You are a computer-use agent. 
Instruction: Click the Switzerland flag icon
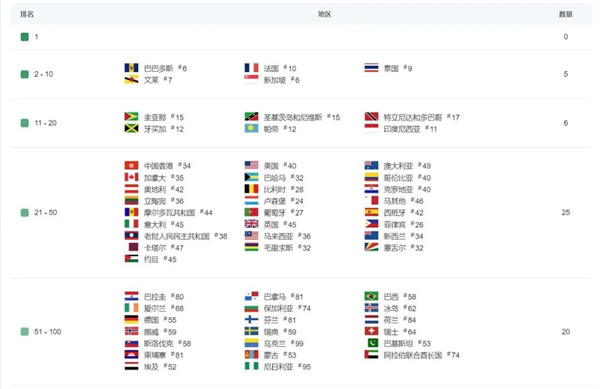tap(371, 331)
